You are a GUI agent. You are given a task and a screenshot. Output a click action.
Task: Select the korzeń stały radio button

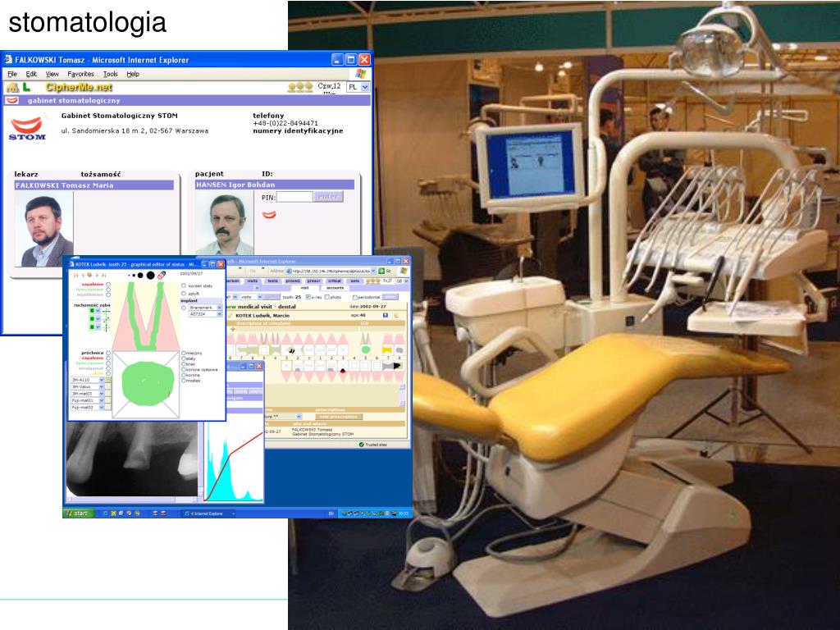pos(184,286)
